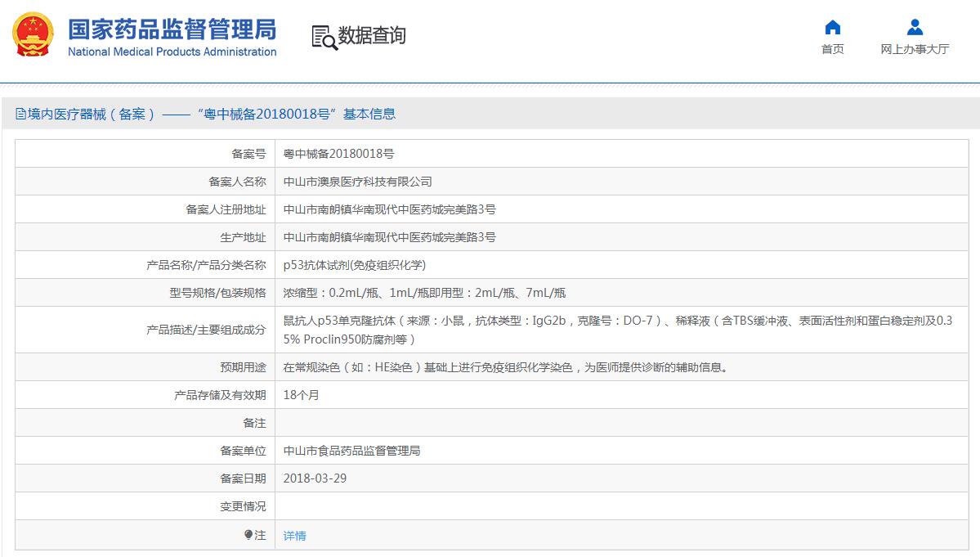Click the 备案单位 label
This screenshot has height=557, width=980.
(243, 451)
